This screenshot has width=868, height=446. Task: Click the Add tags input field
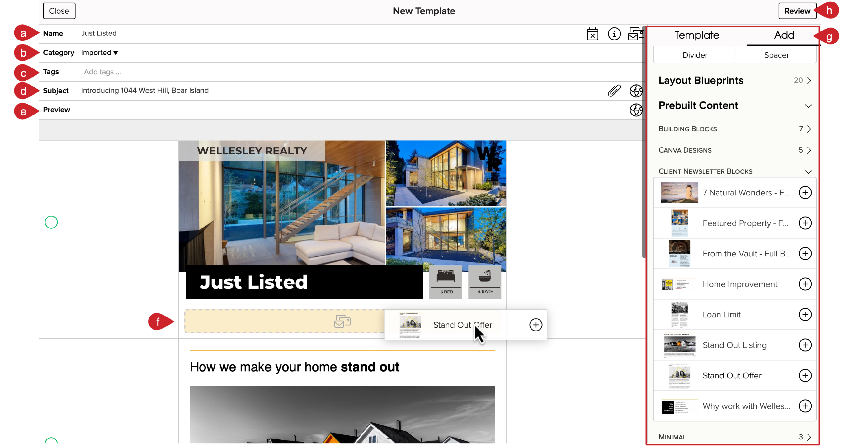point(102,72)
